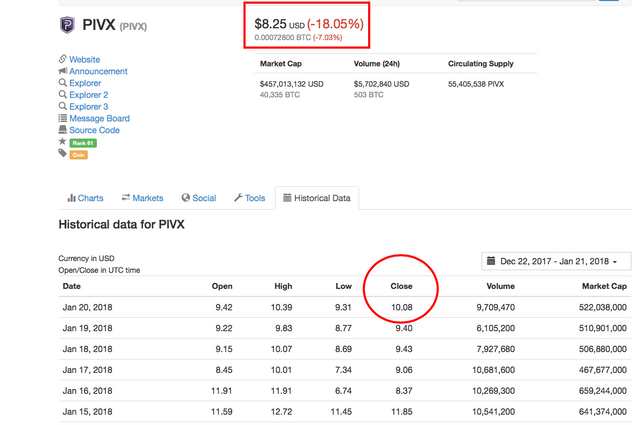Click the arrows icon in Markets tab
The width and height of the screenshot is (640, 425).
click(x=126, y=197)
